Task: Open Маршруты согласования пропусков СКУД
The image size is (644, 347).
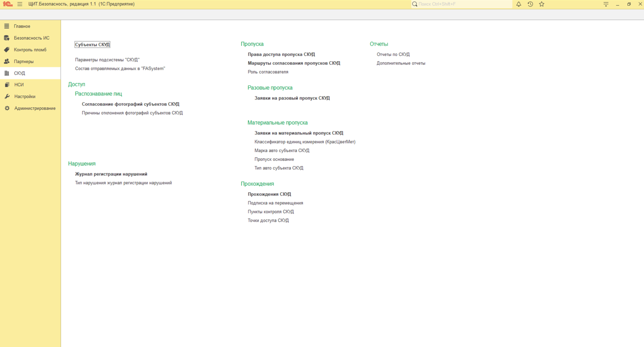Action: [294, 63]
